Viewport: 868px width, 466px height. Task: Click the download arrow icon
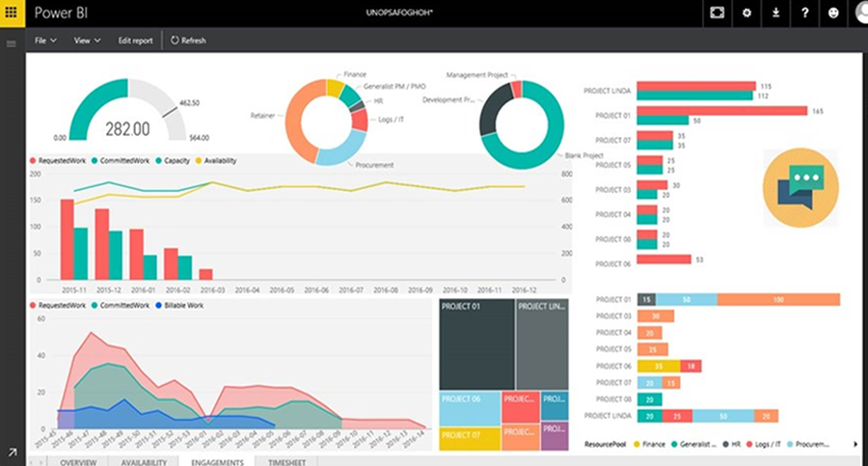tap(775, 13)
